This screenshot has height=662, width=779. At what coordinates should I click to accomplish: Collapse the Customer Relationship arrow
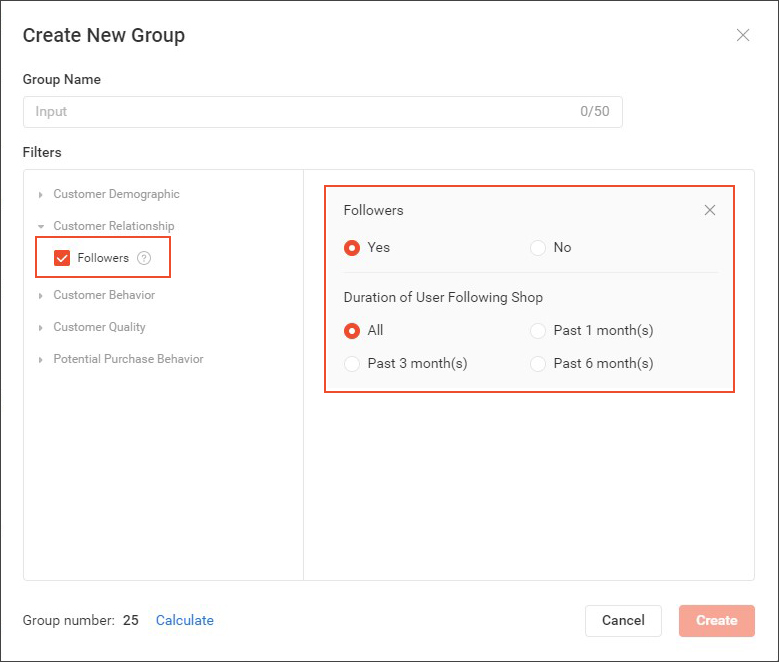point(41,226)
